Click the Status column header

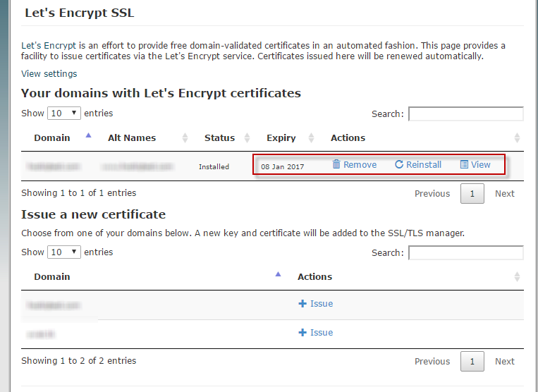(x=219, y=138)
